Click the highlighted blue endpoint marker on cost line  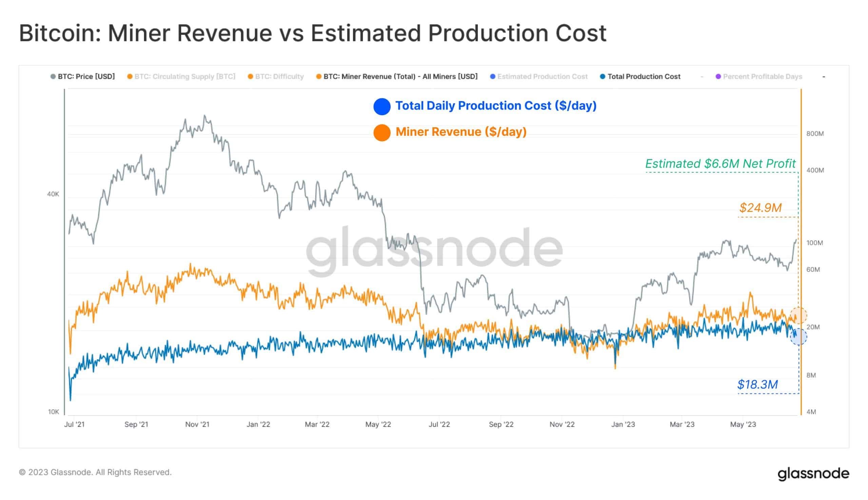pyautogui.click(x=799, y=336)
